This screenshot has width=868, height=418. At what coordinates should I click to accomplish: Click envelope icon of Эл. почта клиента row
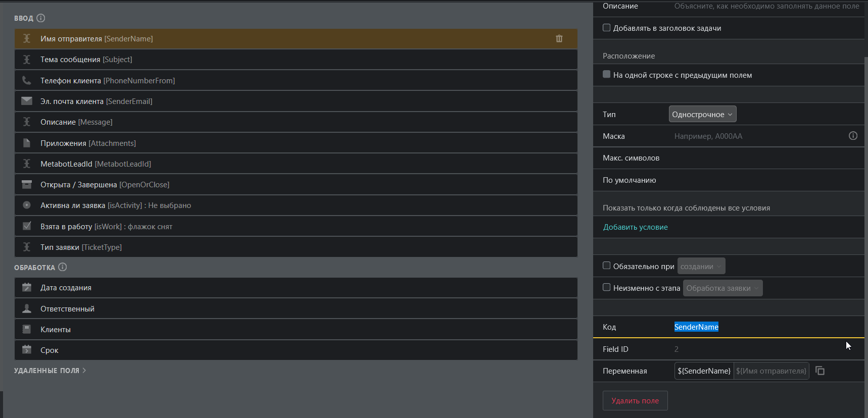[x=27, y=101]
